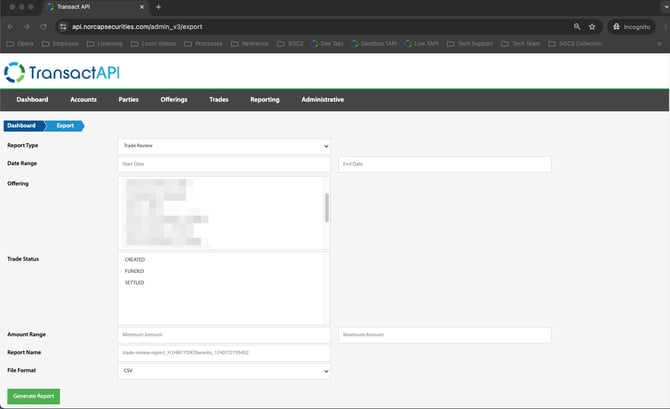Click the browser back arrow
This screenshot has width=670, height=409.
(10, 26)
